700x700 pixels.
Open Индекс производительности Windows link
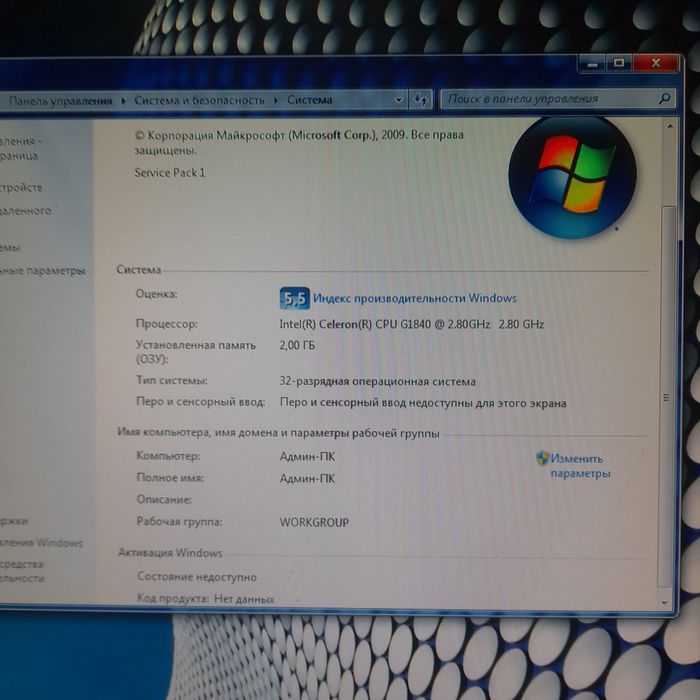[415, 298]
